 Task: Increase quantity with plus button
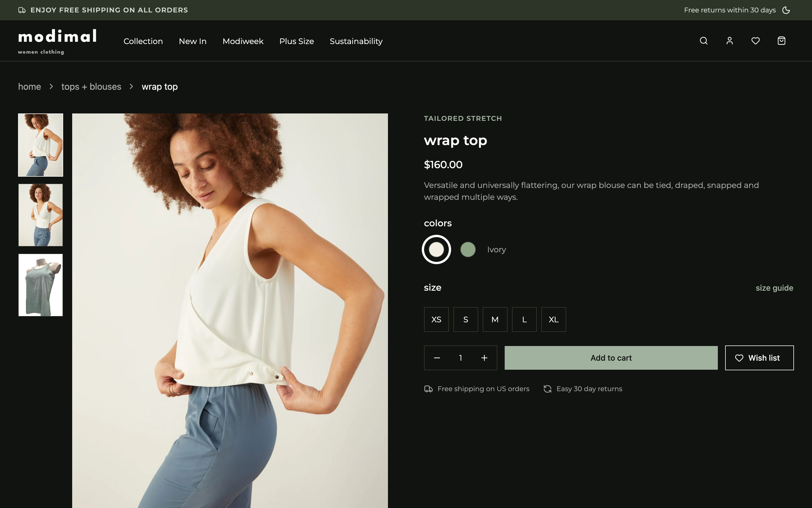coord(484,358)
